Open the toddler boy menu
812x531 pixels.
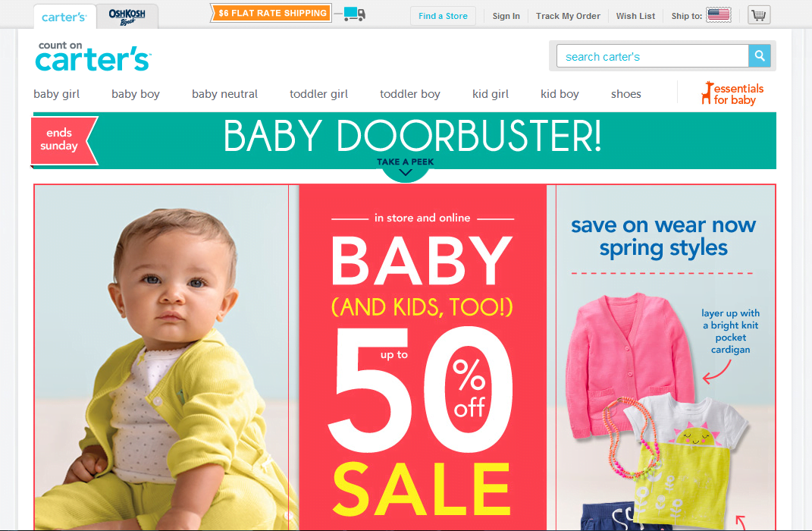coord(410,94)
